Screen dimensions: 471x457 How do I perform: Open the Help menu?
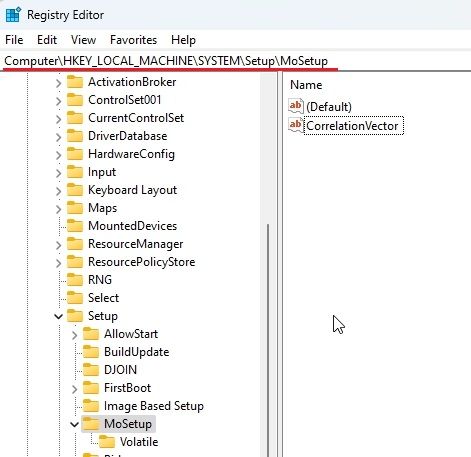coord(183,40)
